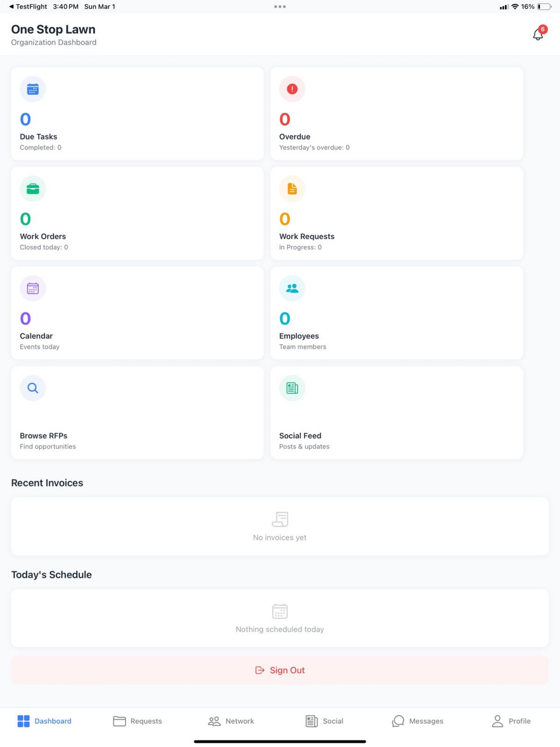Switch to the Dashboard tab label

(x=53, y=721)
